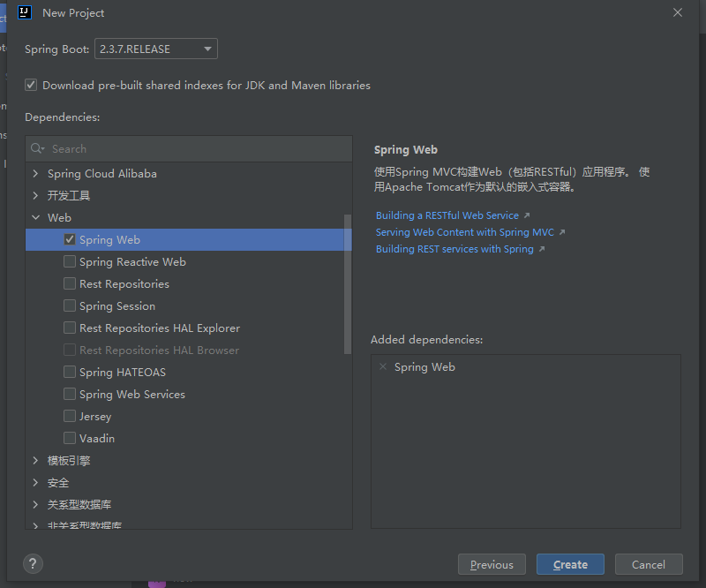This screenshot has width=706, height=588.
Task: Click the IntelliJ IDEA logo icon
Action: (25, 12)
